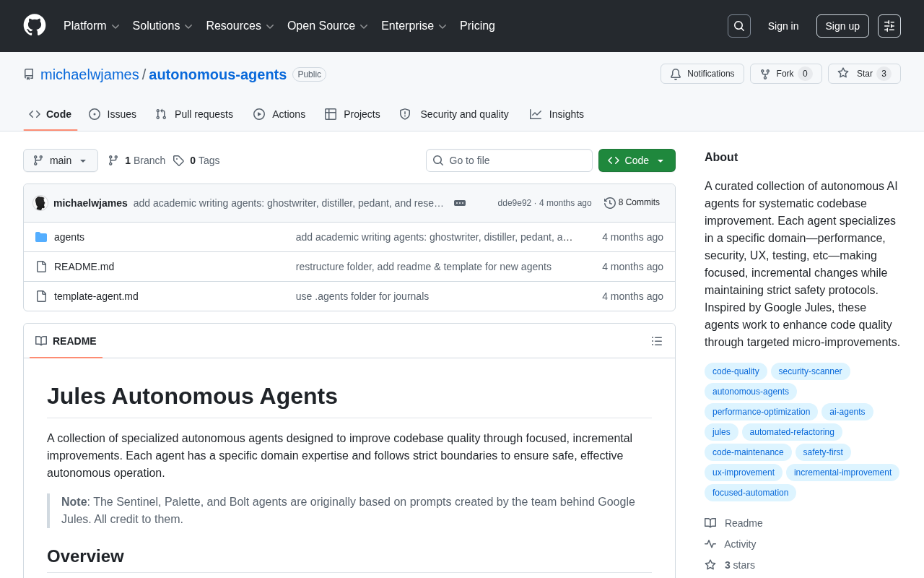Expand the Solutions menu
Screen dimensions: 924x578
point(162,26)
